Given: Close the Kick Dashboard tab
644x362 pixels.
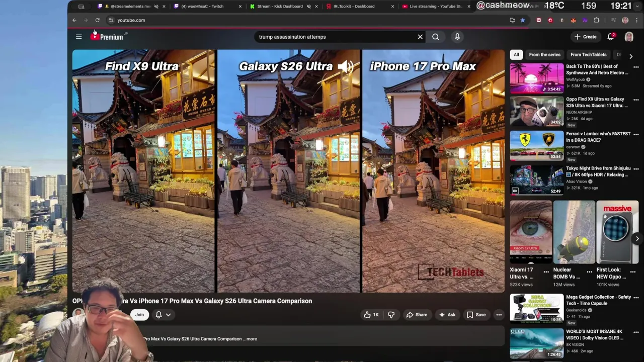Looking at the screenshot, I should point(316,7).
